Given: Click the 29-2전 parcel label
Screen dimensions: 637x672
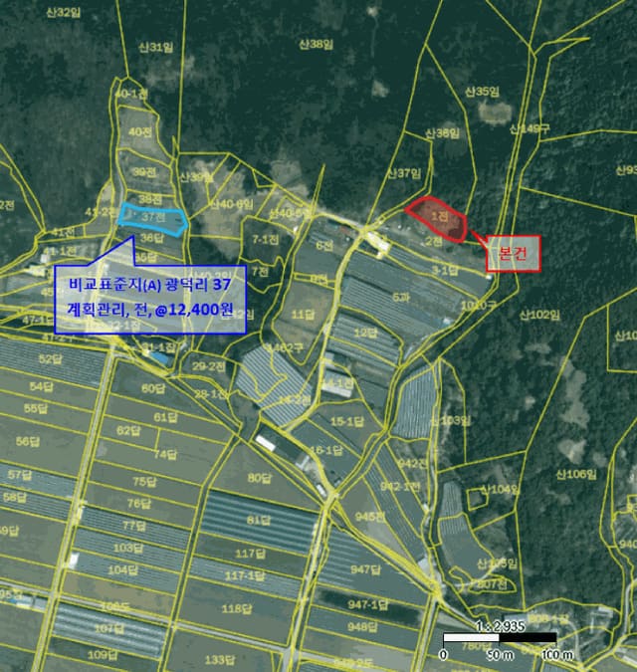Looking at the screenshot, I should [209, 366].
